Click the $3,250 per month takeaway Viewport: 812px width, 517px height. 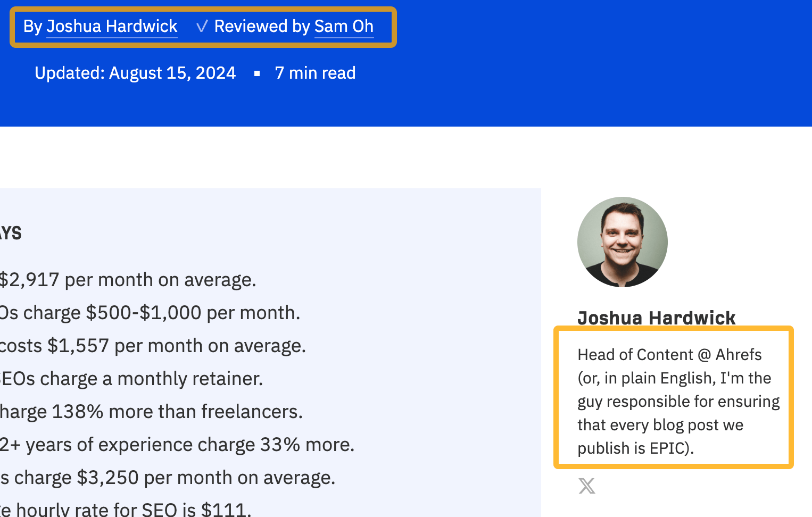168,478
